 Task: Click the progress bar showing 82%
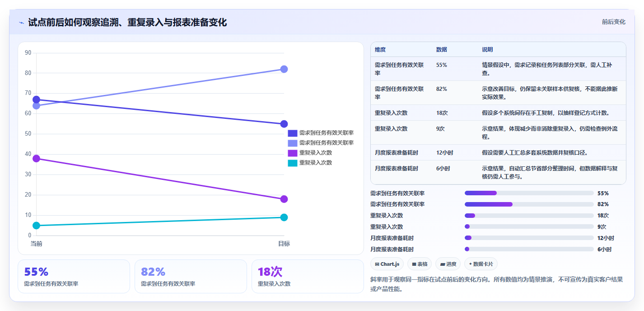529,204
